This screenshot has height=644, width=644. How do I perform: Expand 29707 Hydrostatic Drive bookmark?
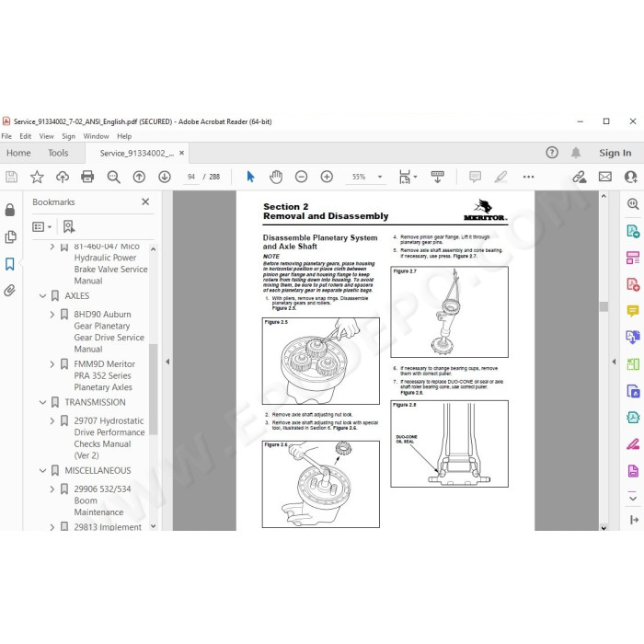pyautogui.click(x=52, y=421)
